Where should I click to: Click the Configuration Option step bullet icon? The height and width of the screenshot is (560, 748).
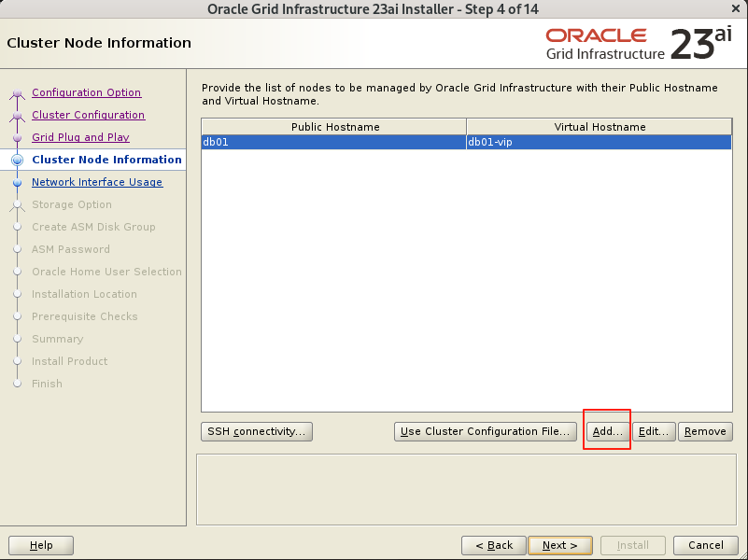tap(17, 93)
